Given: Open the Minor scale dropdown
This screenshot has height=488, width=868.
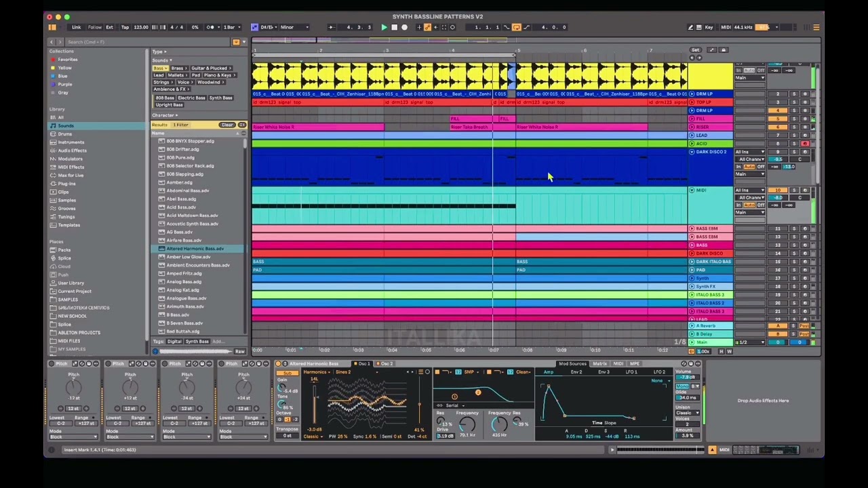Looking at the screenshot, I should 294,27.
